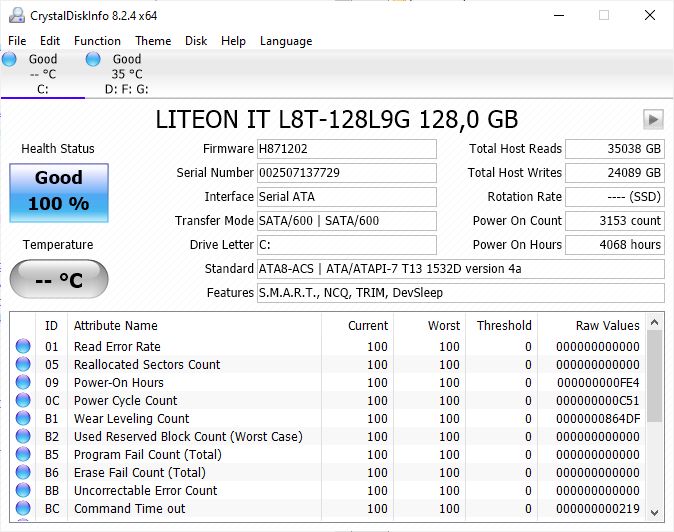
Task: Click raw value 000000000FE4
Action: 598,382
